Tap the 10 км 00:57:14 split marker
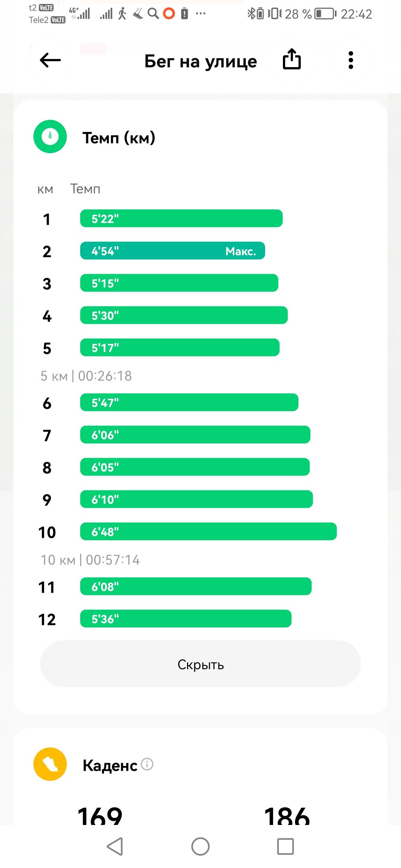Screen dimensions: 401x868 [90, 560]
